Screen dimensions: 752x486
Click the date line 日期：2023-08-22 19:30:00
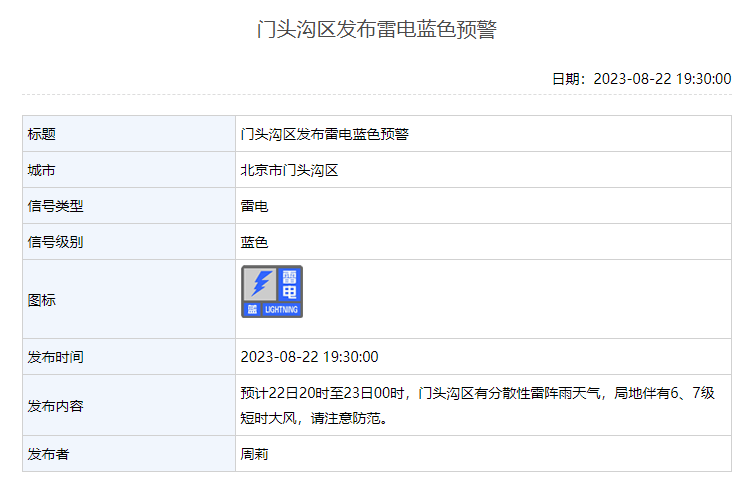click(641, 79)
